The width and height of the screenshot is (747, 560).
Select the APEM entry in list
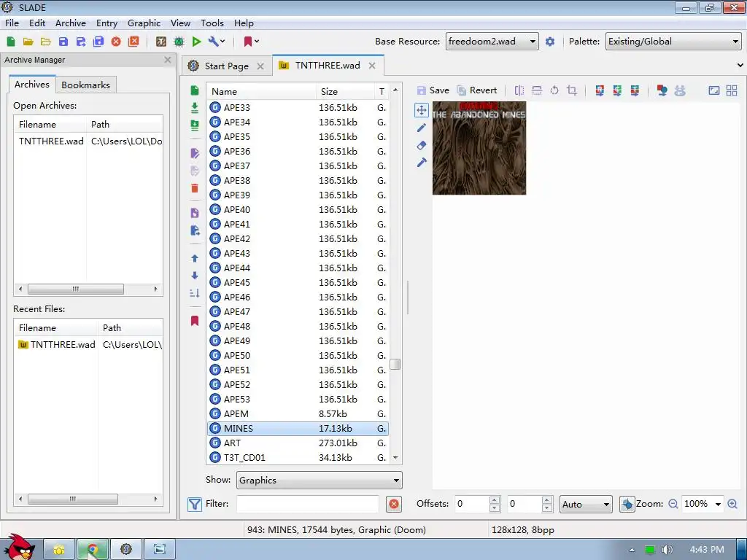click(x=298, y=414)
